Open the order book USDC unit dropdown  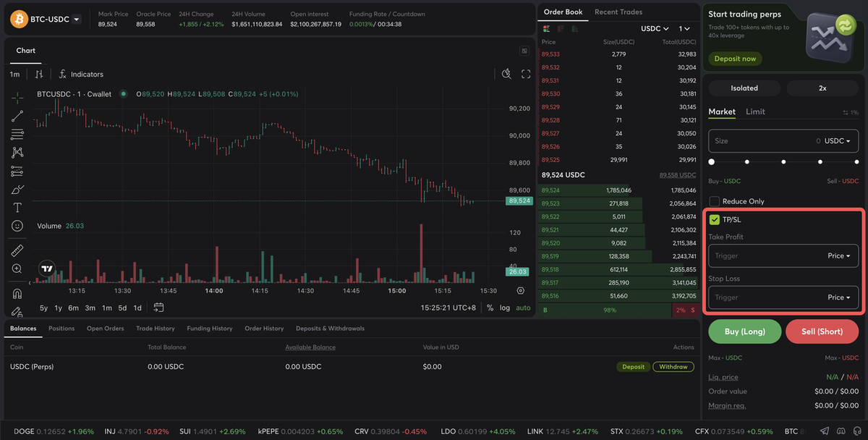(655, 28)
